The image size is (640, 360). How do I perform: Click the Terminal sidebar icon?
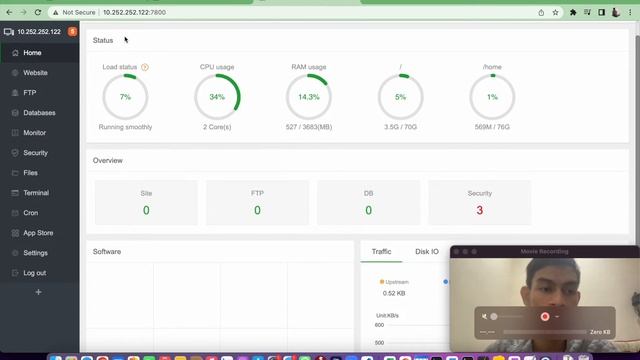click(x=15, y=193)
